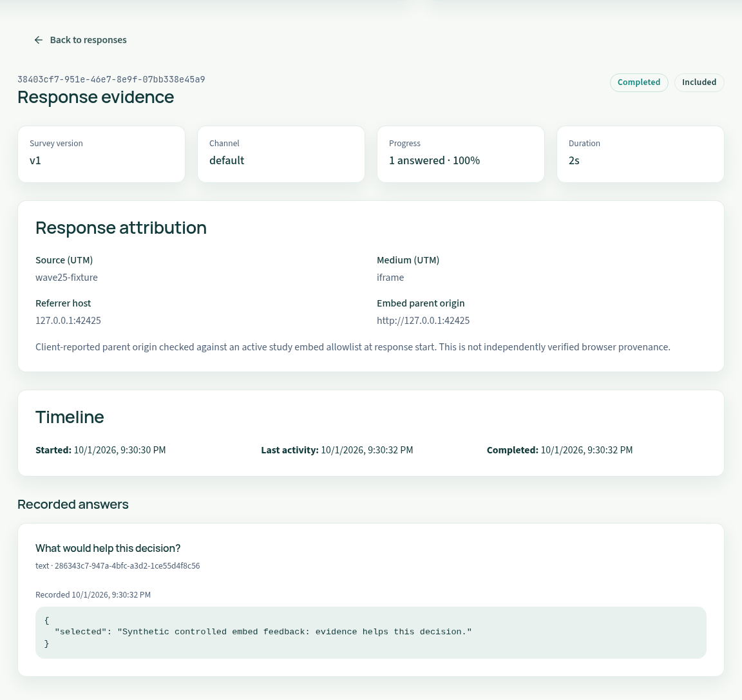Screen dimensions: 742x700
Task: Click the Duration 2s value
Action: point(574,161)
